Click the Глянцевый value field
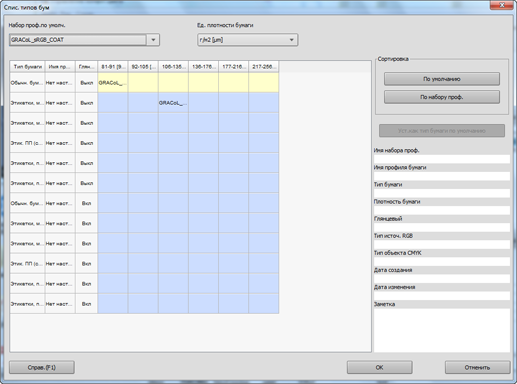Image resolution: width=517 pixels, height=384 pixels. tap(442, 227)
